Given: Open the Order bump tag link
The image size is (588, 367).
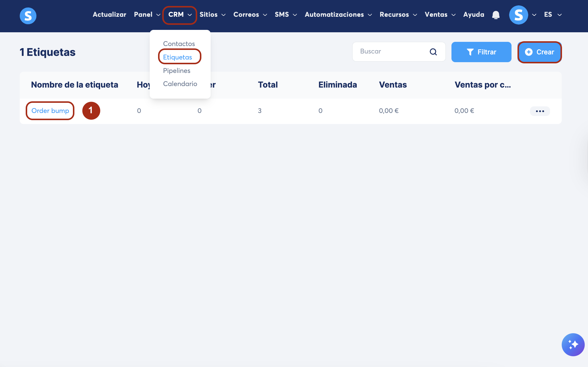Looking at the screenshot, I should [x=50, y=111].
